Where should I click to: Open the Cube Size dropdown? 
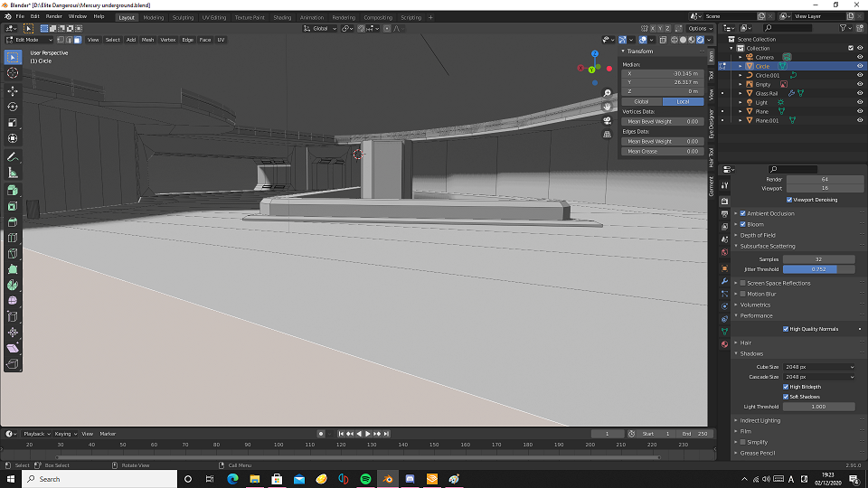(819, 367)
